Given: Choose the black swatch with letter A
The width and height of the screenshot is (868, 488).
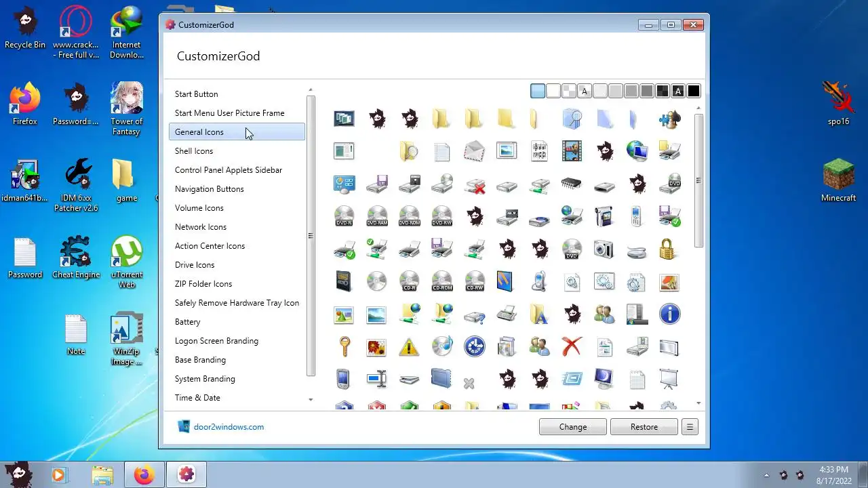Looking at the screenshot, I should [x=678, y=91].
